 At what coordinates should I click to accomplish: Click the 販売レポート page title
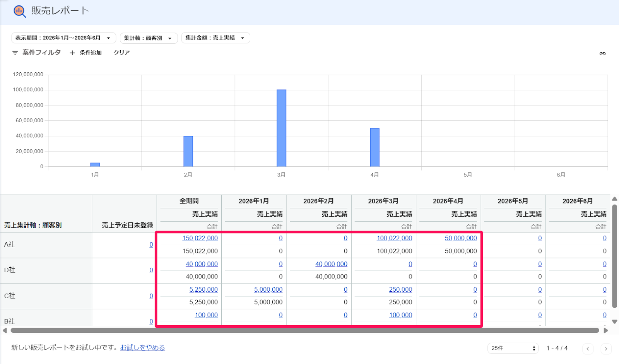[x=60, y=11]
